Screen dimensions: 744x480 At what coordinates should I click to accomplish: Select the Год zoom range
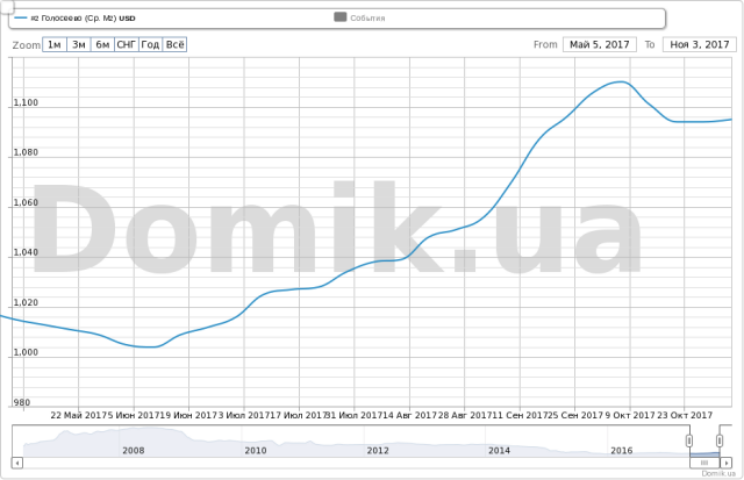click(150, 45)
